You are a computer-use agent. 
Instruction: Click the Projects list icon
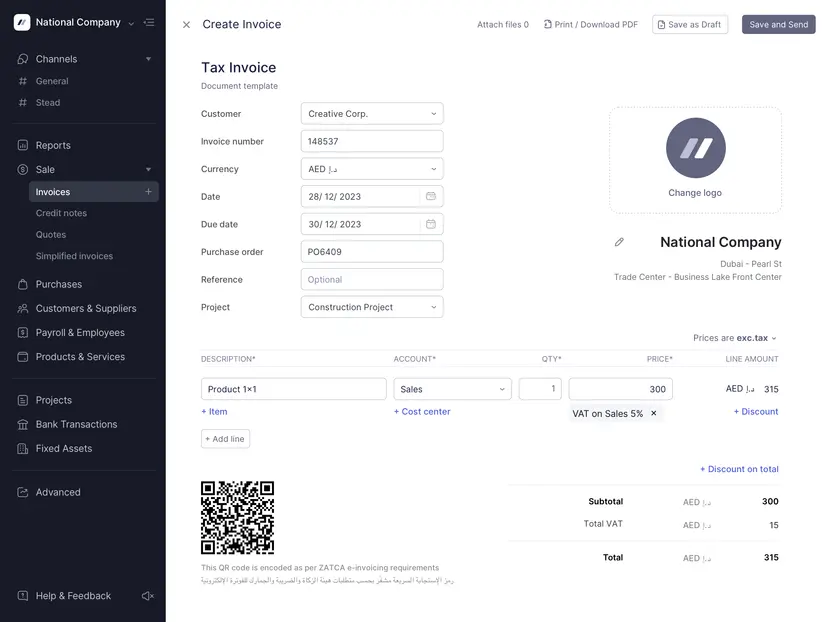[x=23, y=400]
